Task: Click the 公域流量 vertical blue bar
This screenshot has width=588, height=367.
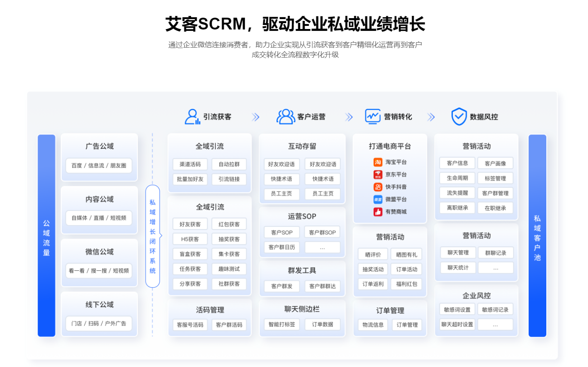Action: (46, 235)
